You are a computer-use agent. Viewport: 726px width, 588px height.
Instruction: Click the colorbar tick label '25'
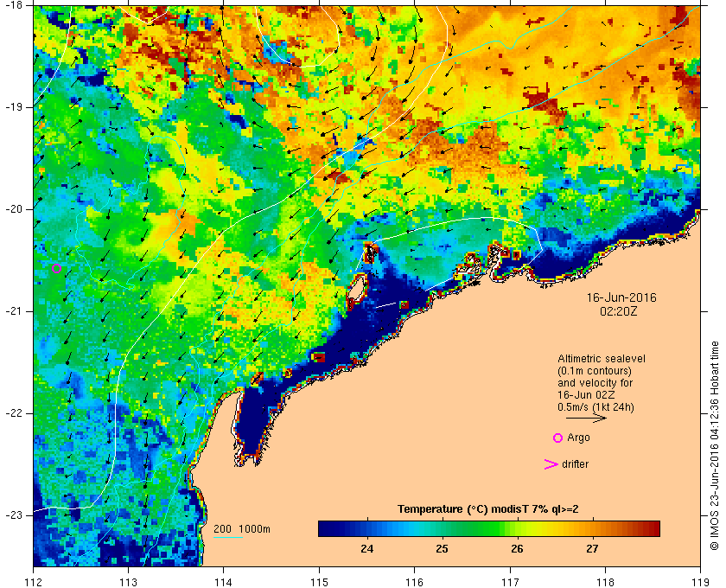(443, 549)
